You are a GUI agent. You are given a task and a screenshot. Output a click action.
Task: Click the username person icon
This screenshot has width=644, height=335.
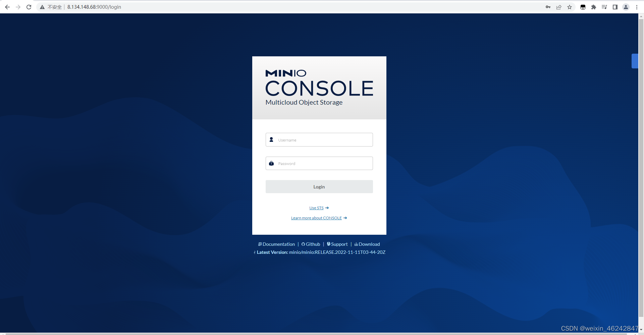tap(272, 139)
